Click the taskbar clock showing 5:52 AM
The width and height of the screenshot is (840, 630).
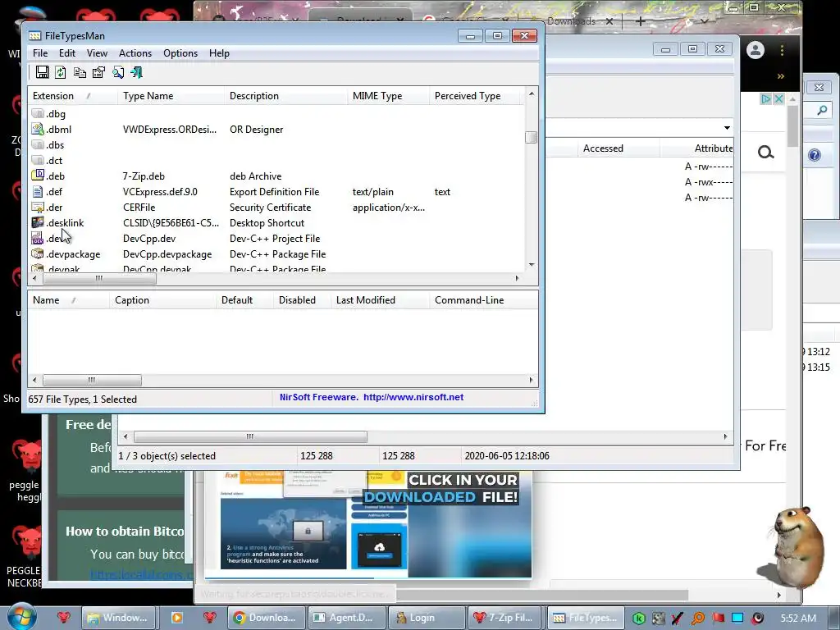(x=798, y=619)
